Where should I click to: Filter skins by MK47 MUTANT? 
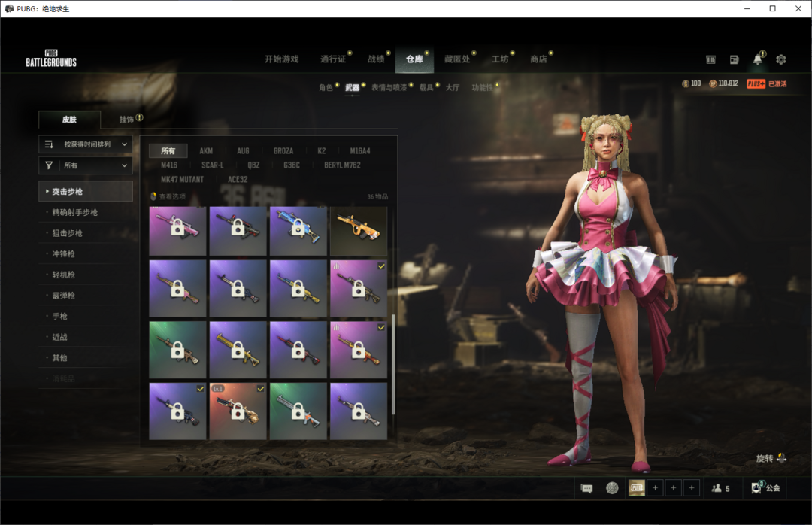pos(182,179)
